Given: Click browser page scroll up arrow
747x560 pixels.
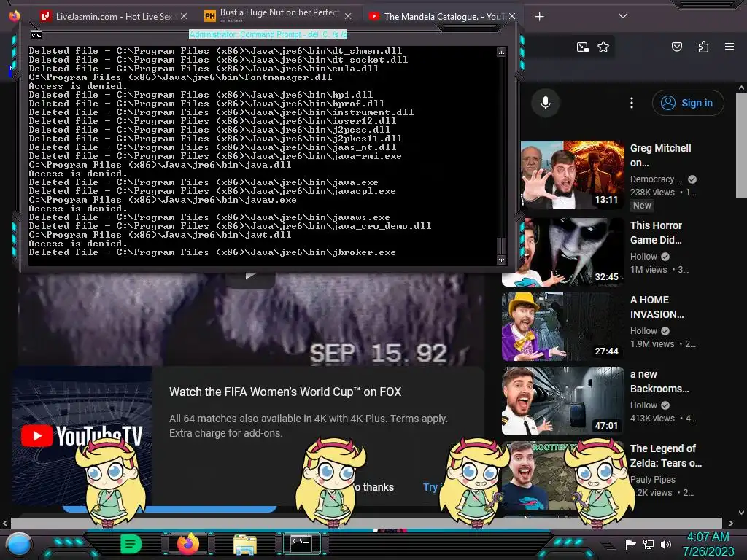Looking at the screenshot, I should (741, 87).
